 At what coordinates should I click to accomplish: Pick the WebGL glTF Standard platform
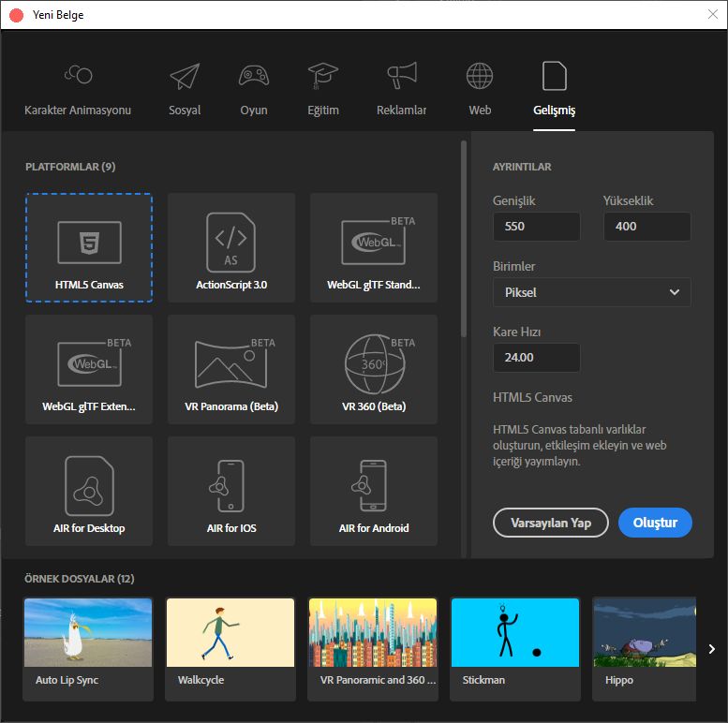[x=374, y=248]
